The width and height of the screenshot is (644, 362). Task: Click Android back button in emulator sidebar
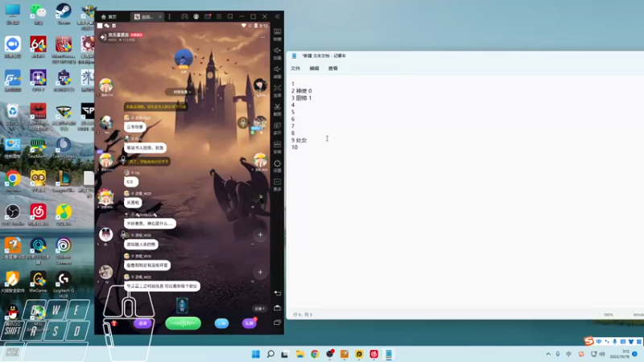tap(277, 293)
